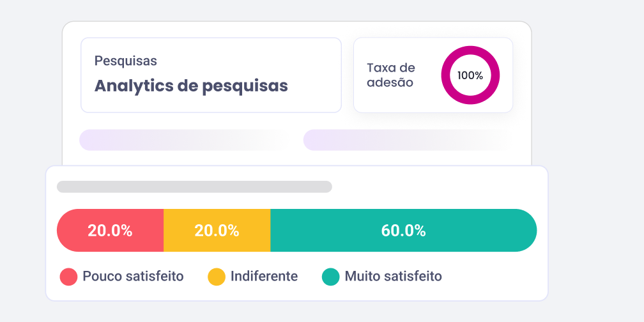
Task: Open the "Pesquisas" breadcrumb label
Action: point(126,61)
